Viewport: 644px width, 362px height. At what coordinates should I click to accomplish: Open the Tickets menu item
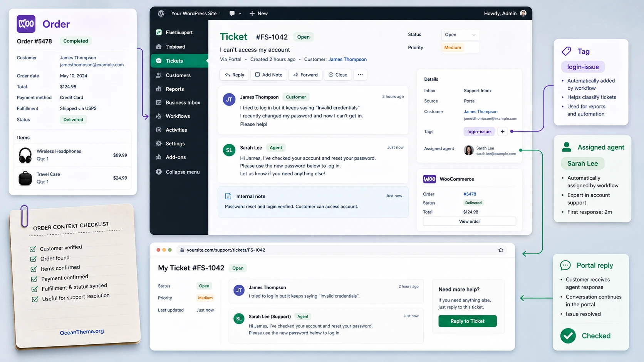pyautogui.click(x=179, y=61)
